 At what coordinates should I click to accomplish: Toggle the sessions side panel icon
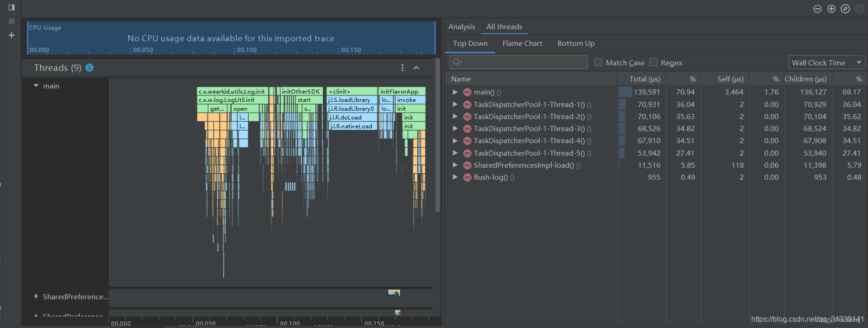pyautogui.click(x=12, y=7)
